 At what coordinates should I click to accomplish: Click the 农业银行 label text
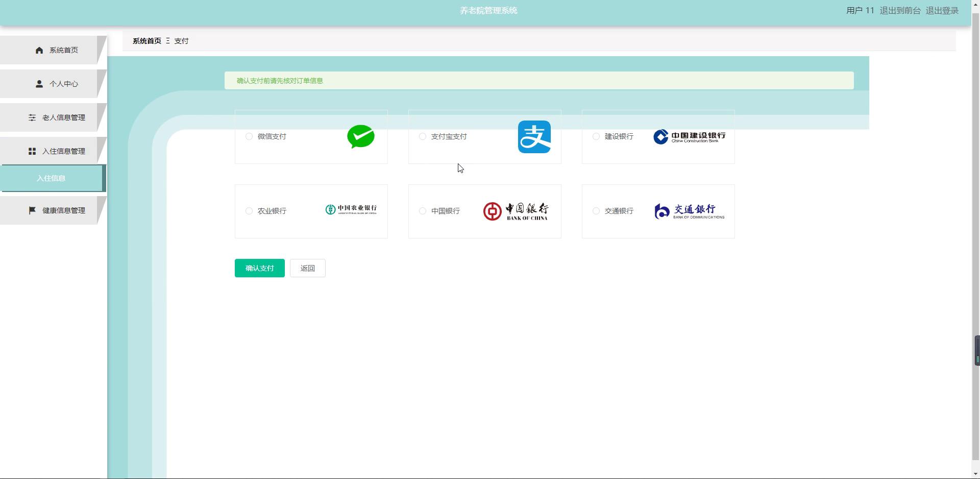click(x=272, y=211)
